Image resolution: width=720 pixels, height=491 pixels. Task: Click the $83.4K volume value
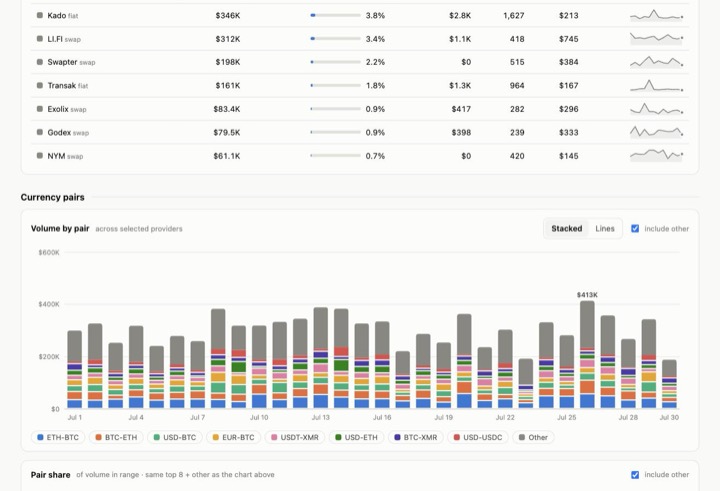tap(227, 109)
